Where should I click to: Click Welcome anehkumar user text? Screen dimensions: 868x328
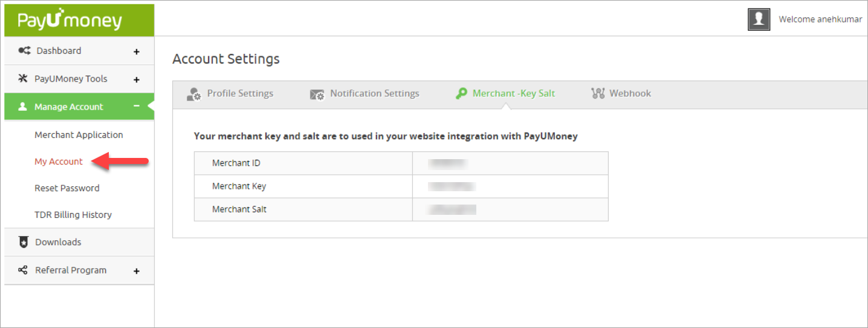(x=820, y=19)
